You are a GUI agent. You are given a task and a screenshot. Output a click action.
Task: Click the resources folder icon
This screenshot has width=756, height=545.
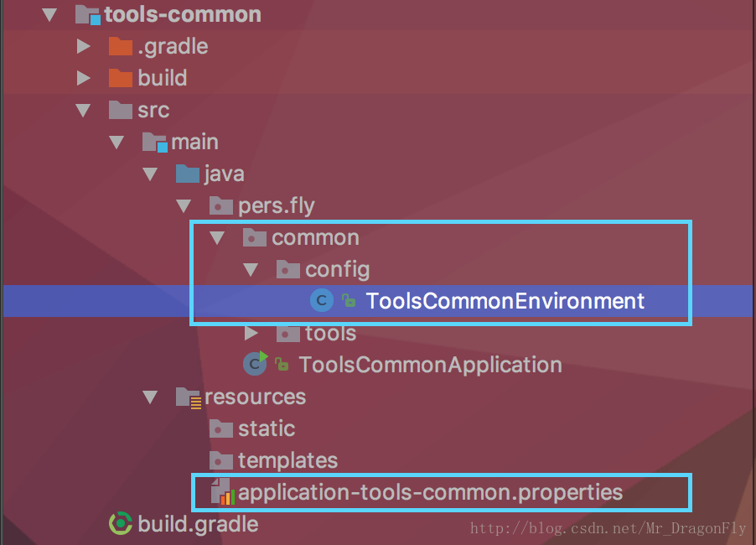tap(189, 397)
